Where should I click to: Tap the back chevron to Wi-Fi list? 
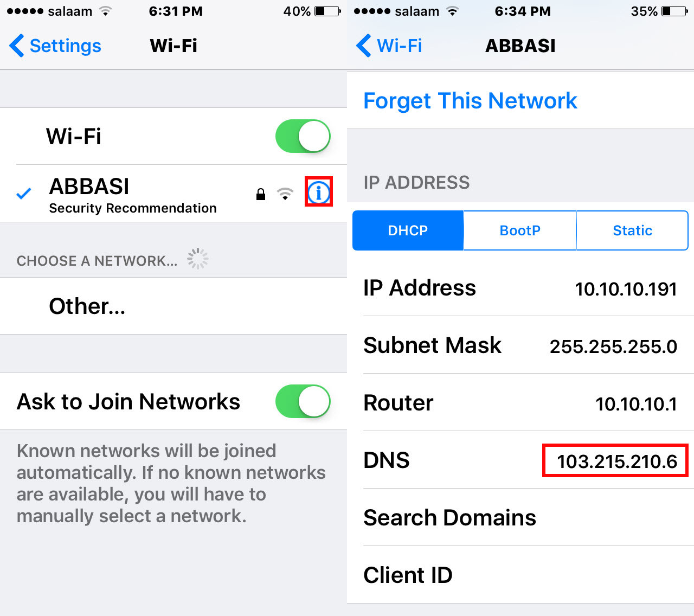(363, 46)
